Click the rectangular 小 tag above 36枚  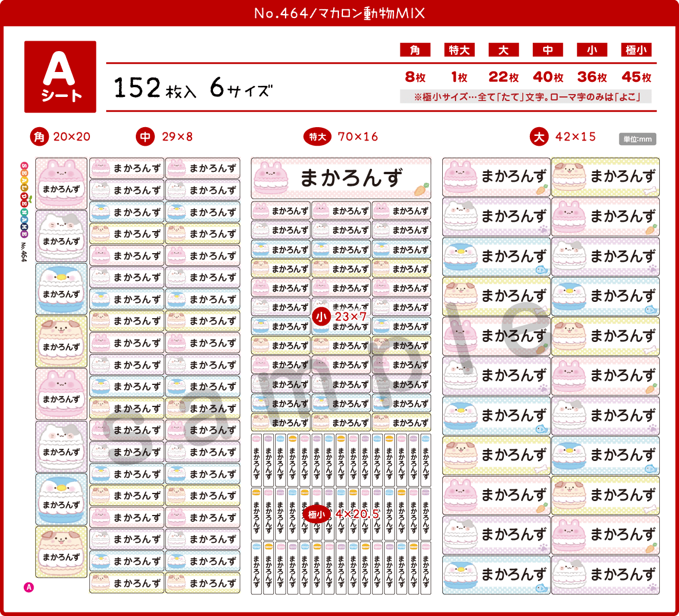pos(592,50)
